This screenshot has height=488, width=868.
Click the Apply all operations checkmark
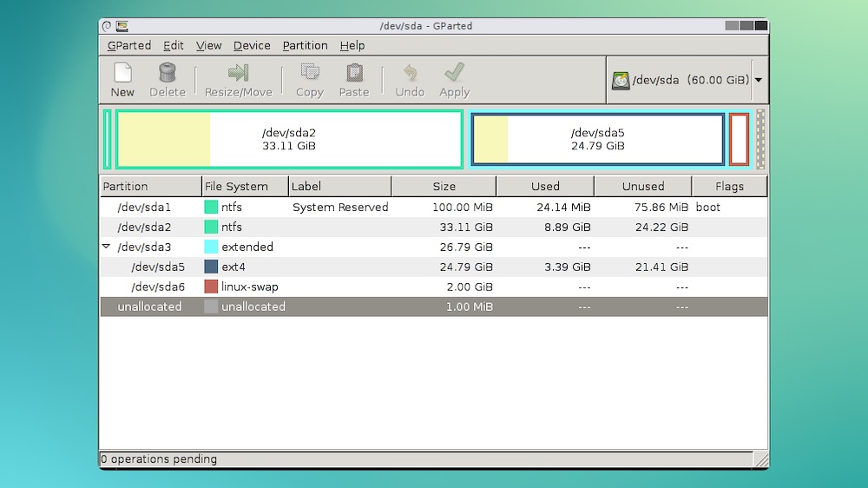(x=454, y=74)
